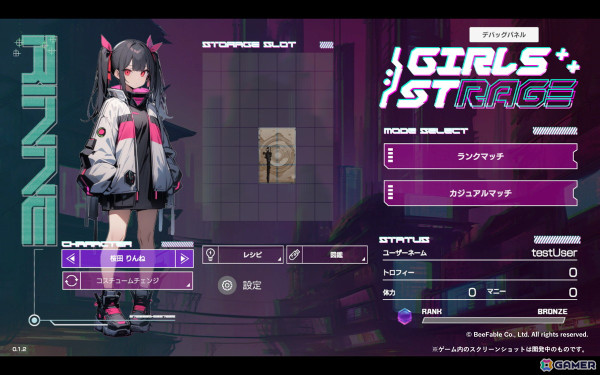Click the マニー money label
600x375 pixels.
point(496,292)
